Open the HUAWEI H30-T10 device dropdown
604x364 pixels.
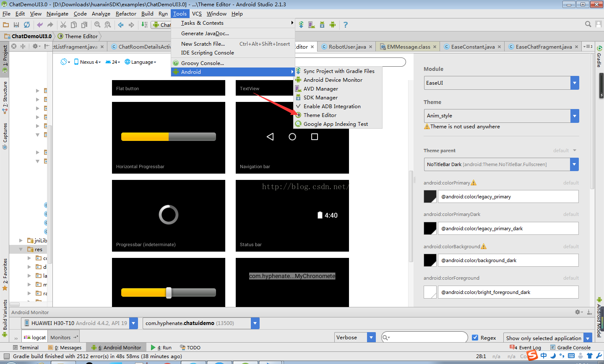(80, 323)
